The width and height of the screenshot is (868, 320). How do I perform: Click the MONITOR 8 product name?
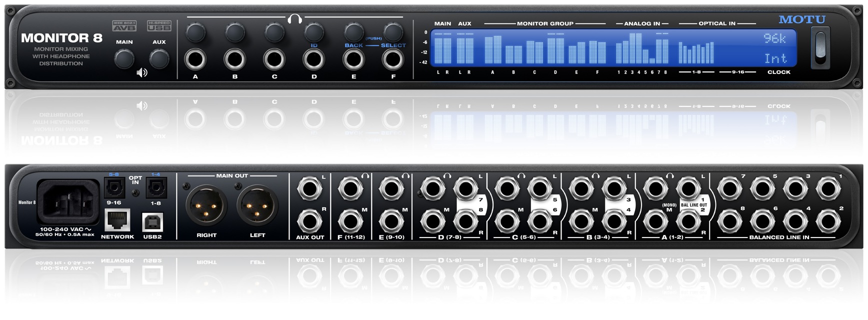click(61, 38)
